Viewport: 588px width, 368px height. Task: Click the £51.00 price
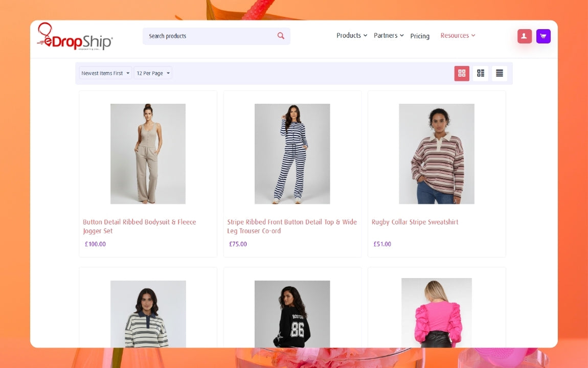click(x=382, y=244)
